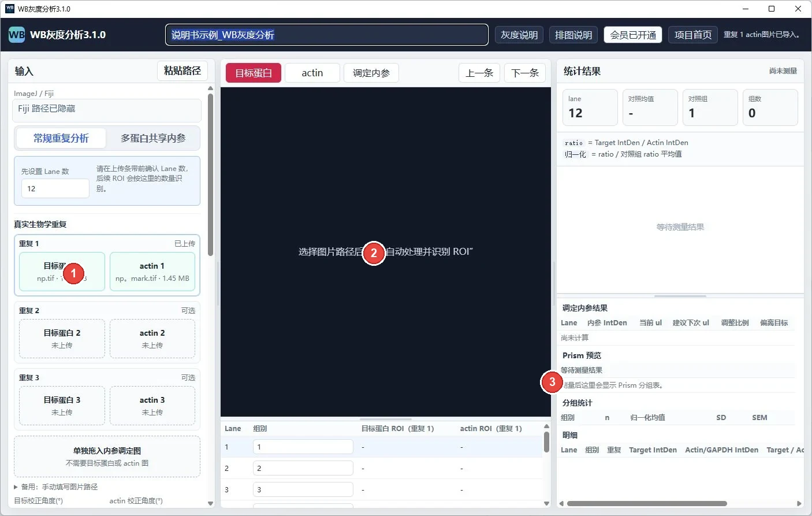Go to 项目首页 project home
The image size is (812, 516).
(x=693, y=35)
